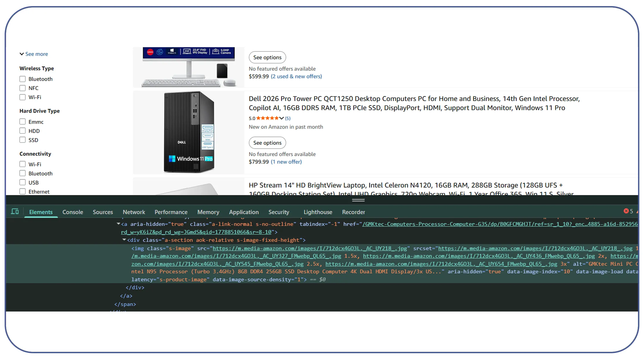
Task: Toggle the device toolbar icon in DevTools
Action: coord(15,212)
